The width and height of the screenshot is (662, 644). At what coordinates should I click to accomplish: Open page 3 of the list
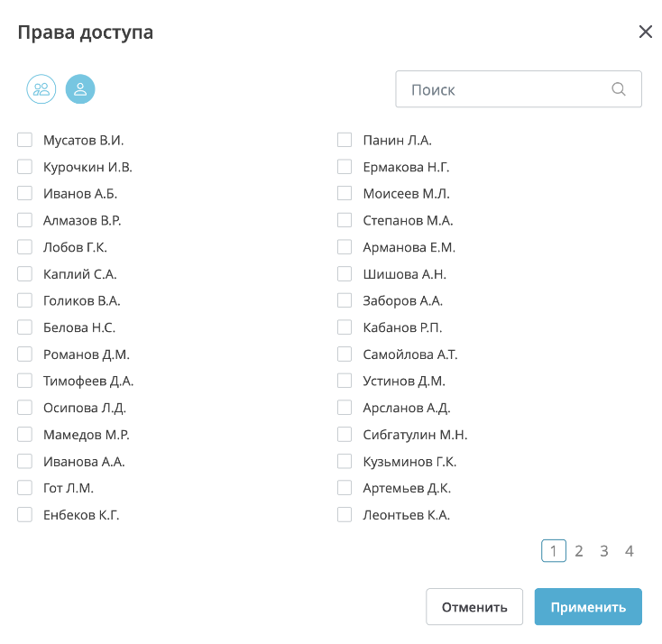click(604, 551)
